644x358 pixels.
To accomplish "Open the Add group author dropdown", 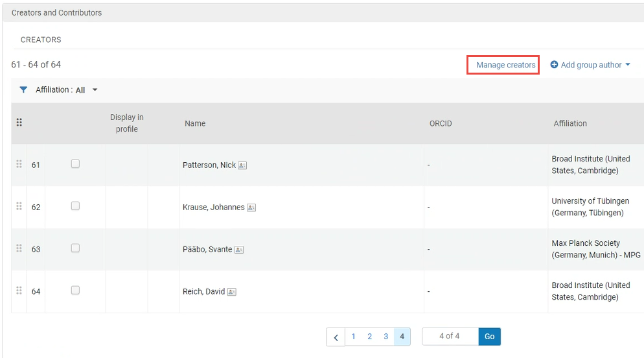I will [590, 65].
